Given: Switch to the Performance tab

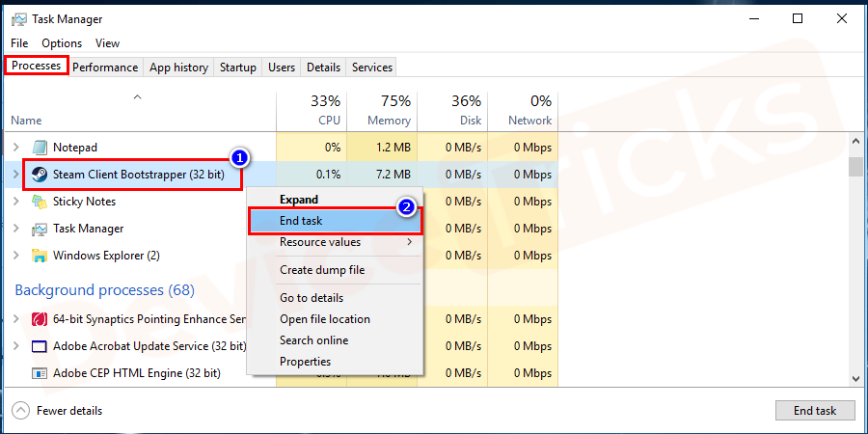Looking at the screenshot, I should coord(105,68).
